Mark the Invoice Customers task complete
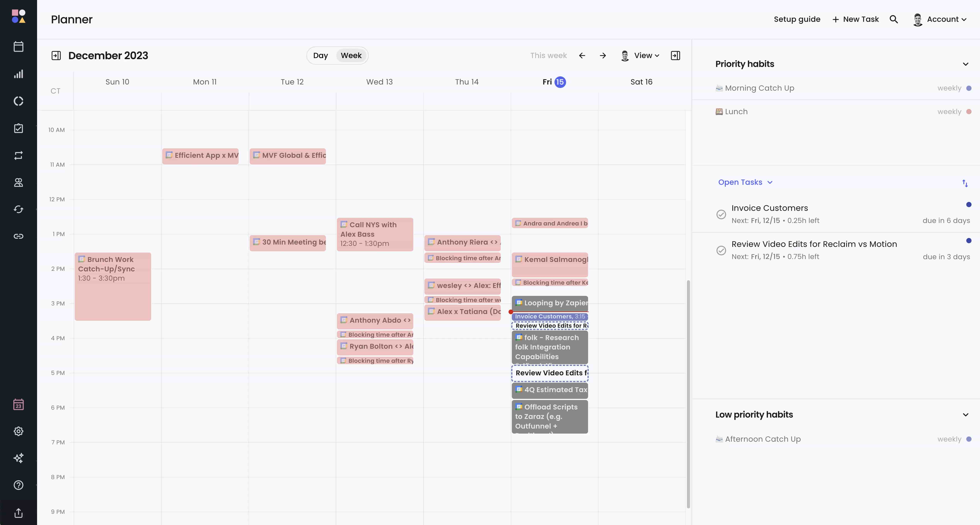The width and height of the screenshot is (980, 525). [721, 214]
